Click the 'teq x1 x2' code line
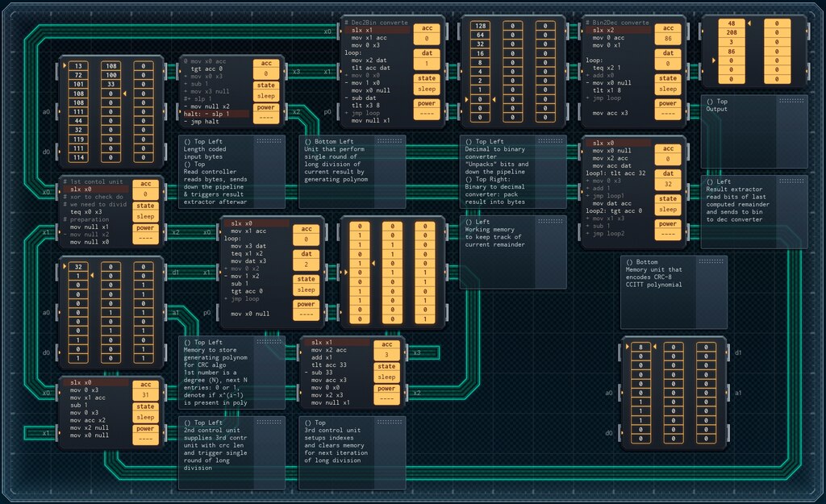This screenshot has height=504, width=826. (247, 253)
